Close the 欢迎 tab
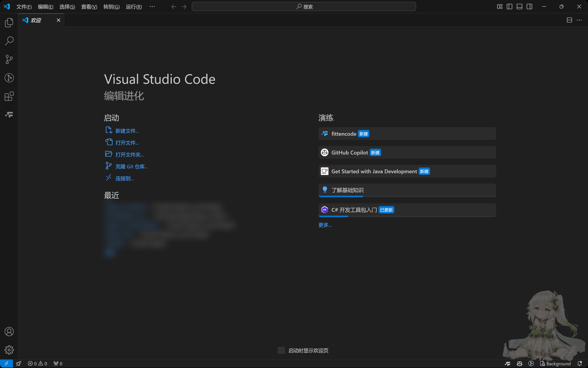The image size is (588, 368). 59,20
